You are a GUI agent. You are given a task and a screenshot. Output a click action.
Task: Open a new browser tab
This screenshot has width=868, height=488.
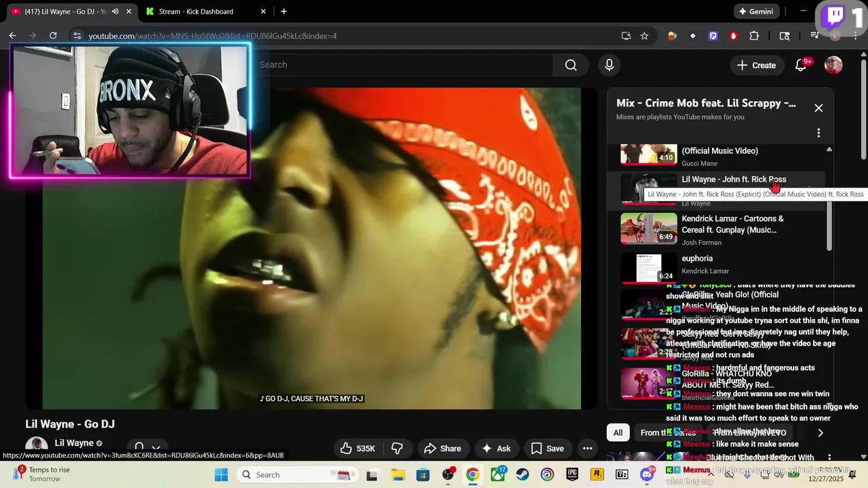283,12
